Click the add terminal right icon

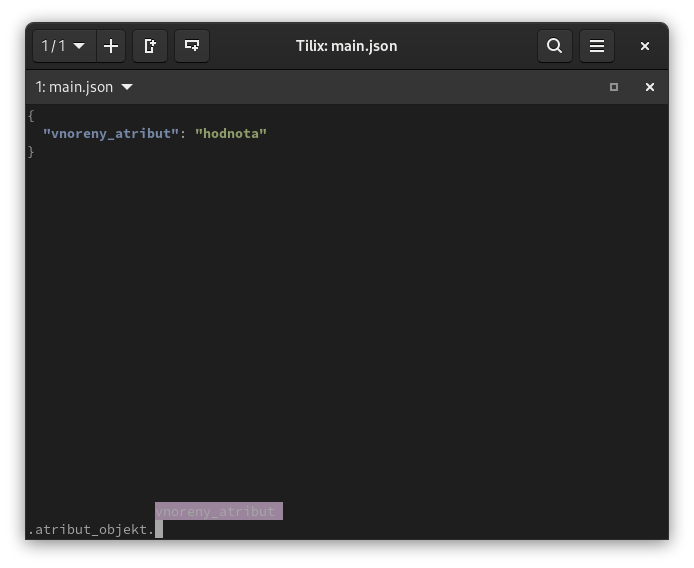150,46
